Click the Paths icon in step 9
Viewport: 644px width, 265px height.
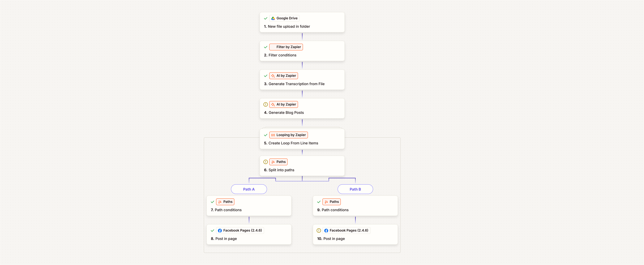(x=326, y=202)
